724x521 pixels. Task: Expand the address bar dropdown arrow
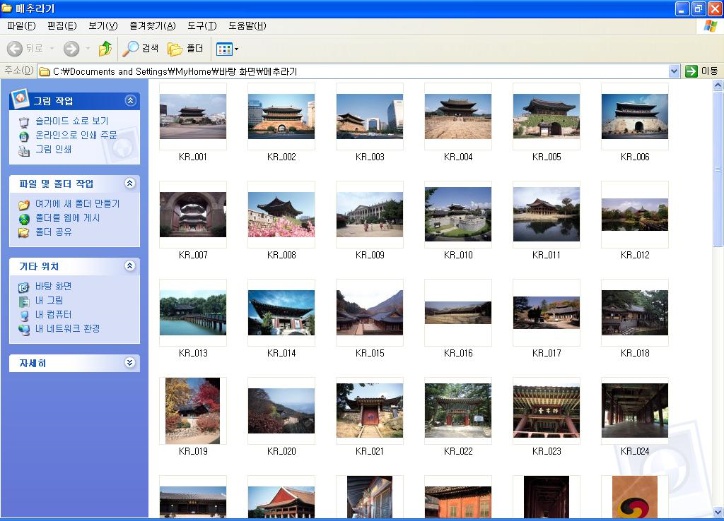click(x=674, y=71)
